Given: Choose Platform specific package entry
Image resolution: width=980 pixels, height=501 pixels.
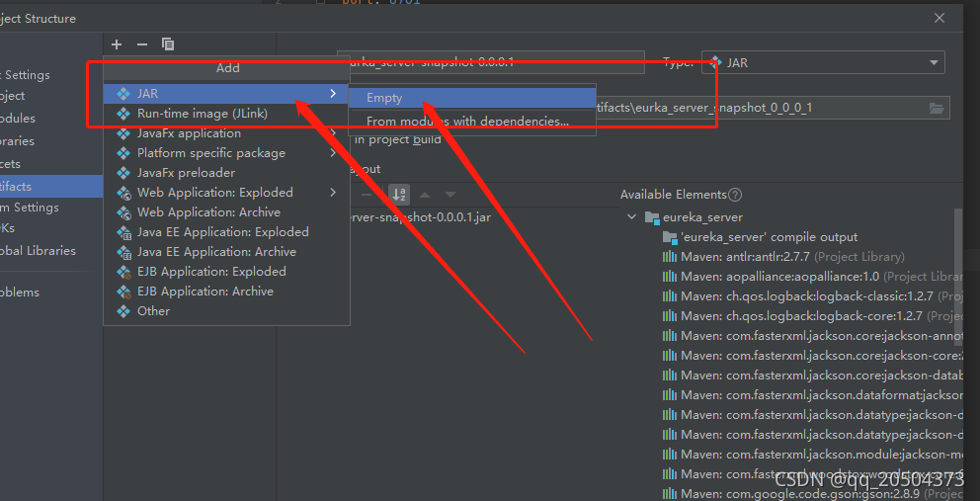Looking at the screenshot, I should click(x=226, y=153).
